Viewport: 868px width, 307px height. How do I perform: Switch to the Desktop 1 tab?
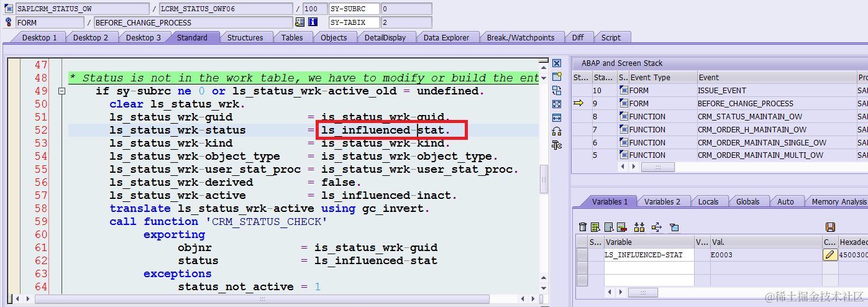(x=39, y=37)
